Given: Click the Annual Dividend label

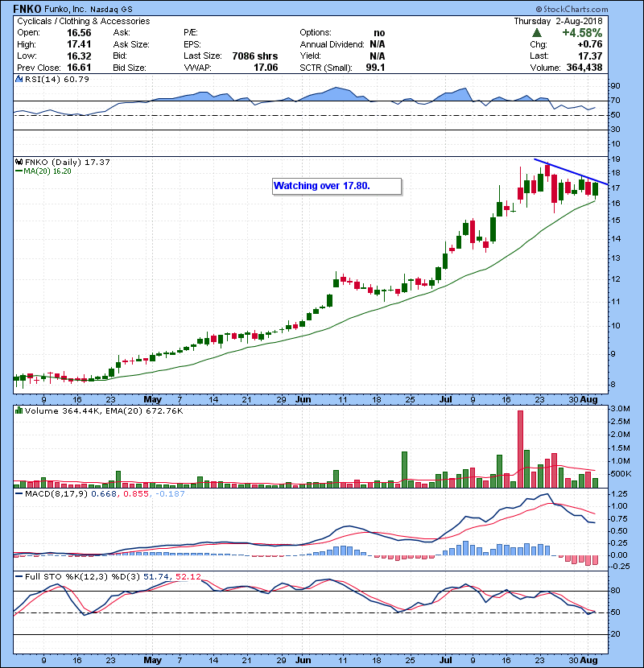Looking at the screenshot, I should tap(332, 44).
